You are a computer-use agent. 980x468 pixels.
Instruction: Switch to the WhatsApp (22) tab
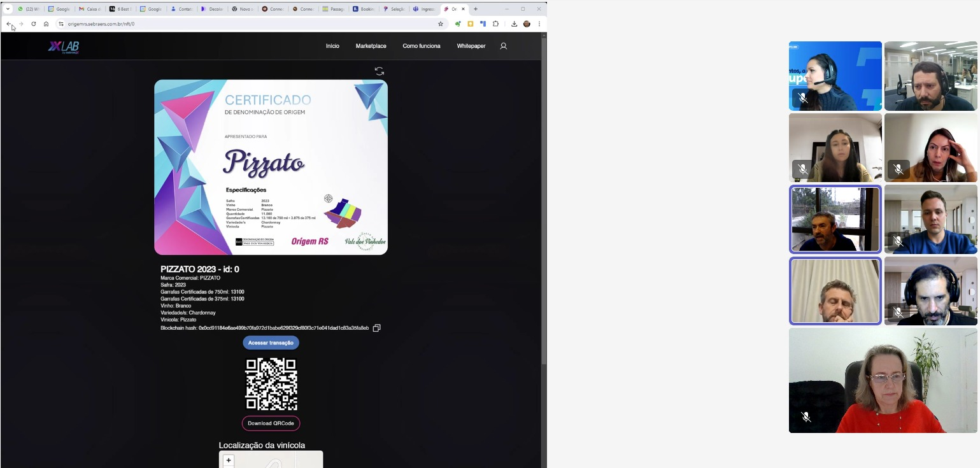(x=29, y=9)
